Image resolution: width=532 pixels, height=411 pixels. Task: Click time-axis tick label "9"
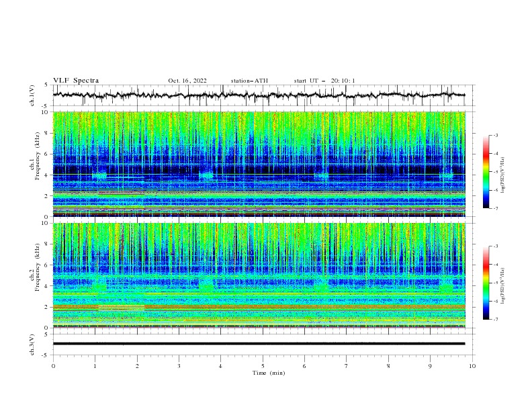[430, 366]
